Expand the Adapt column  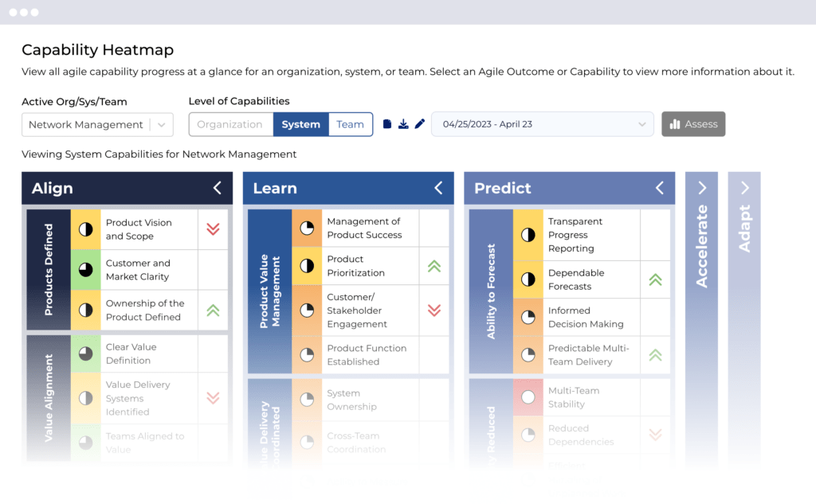click(x=744, y=188)
